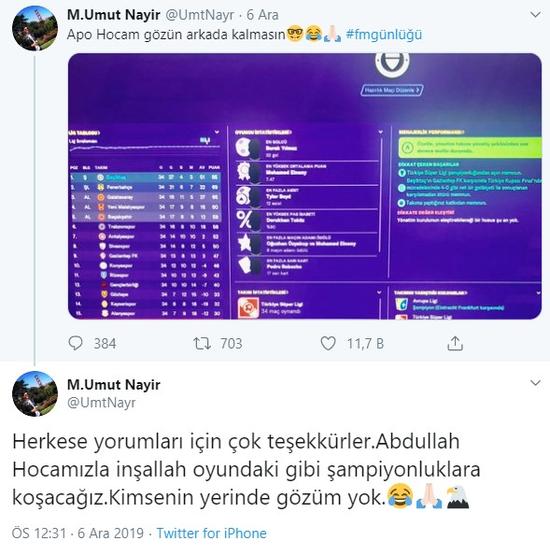Click the 703 retweets count
The image size is (550, 555).
click(231, 343)
